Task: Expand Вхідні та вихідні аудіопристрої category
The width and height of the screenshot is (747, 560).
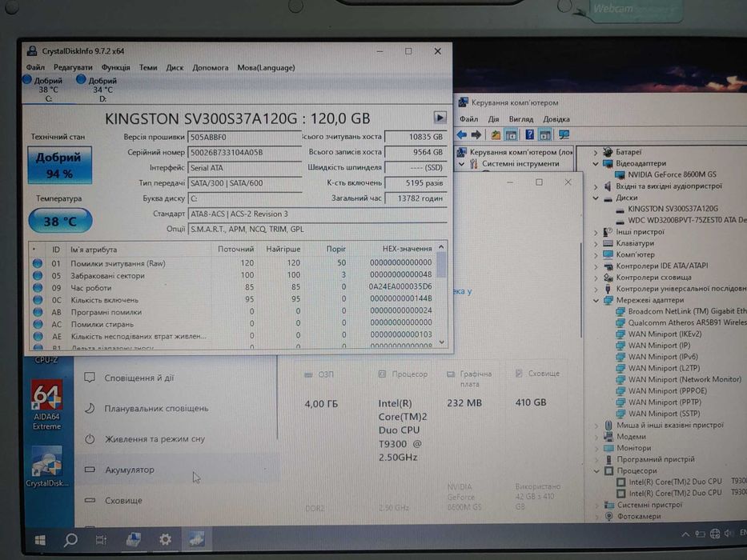Action: [x=596, y=186]
